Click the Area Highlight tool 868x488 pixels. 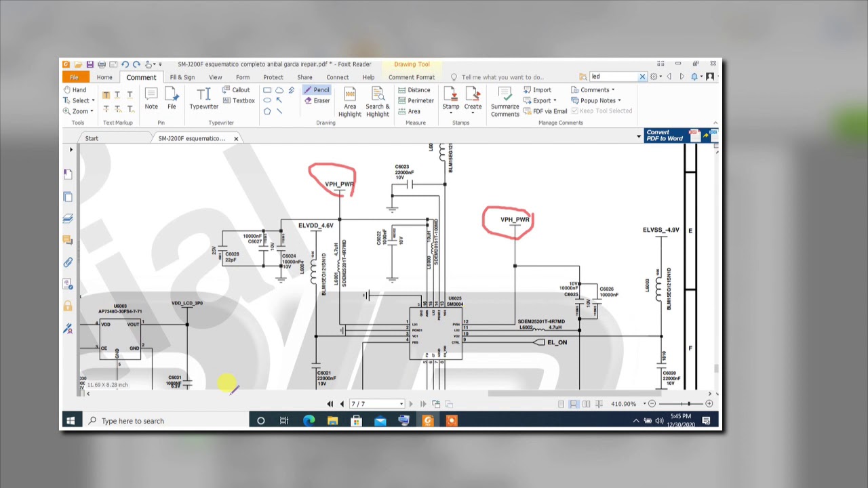click(x=350, y=102)
